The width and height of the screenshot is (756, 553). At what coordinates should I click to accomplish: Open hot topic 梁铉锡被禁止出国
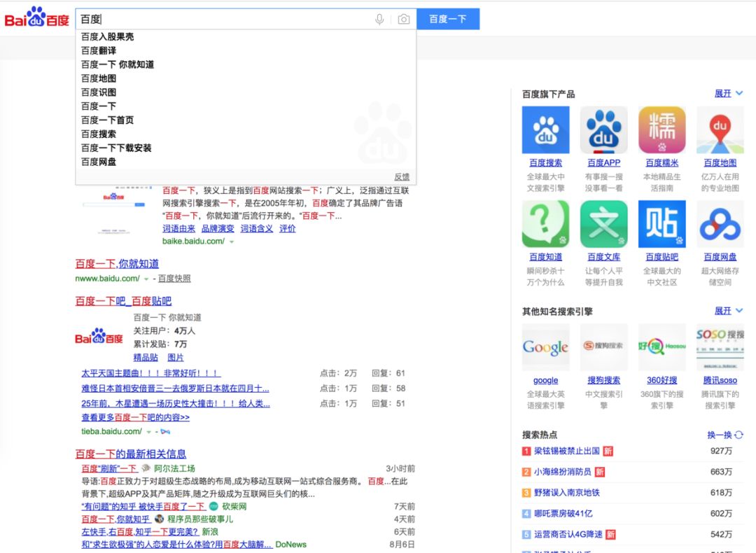coord(567,451)
